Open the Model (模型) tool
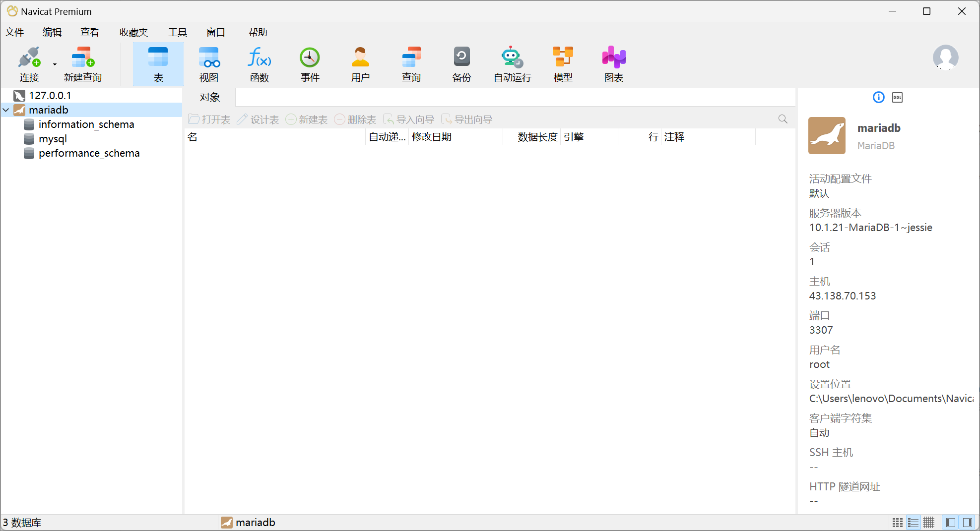 (x=563, y=64)
